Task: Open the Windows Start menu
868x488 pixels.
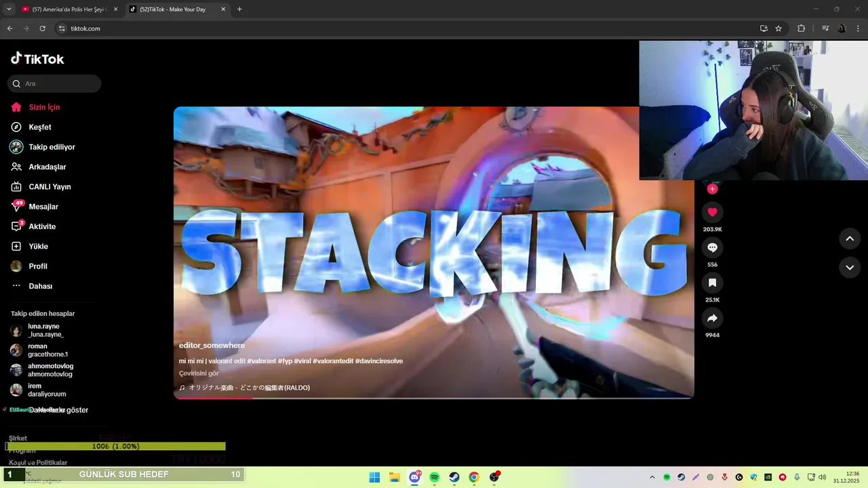Action: (x=374, y=477)
